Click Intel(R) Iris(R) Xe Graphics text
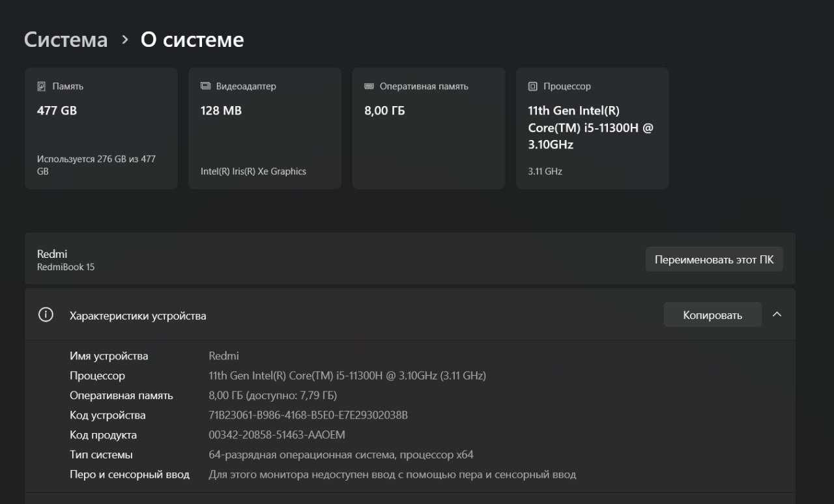 (x=253, y=171)
